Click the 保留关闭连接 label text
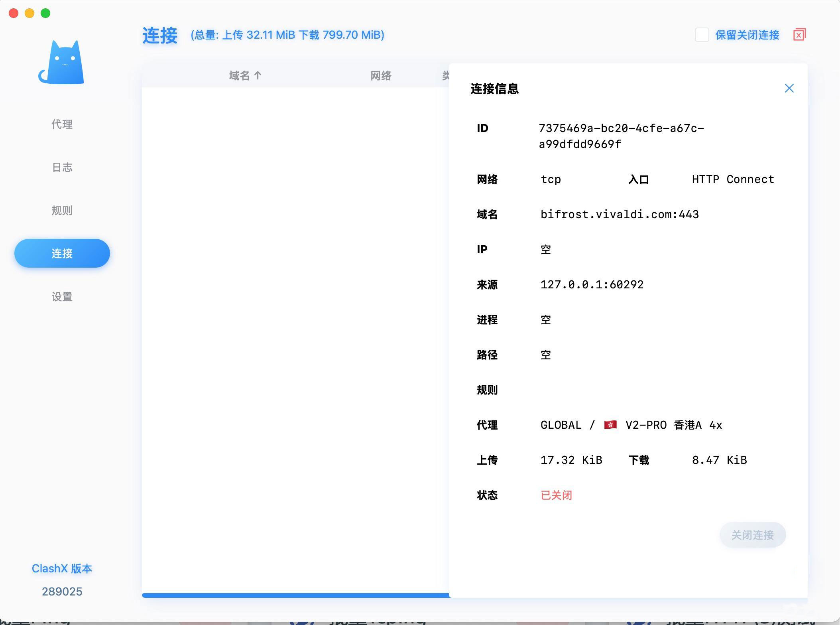The height and width of the screenshot is (625, 840). coord(747,35)
